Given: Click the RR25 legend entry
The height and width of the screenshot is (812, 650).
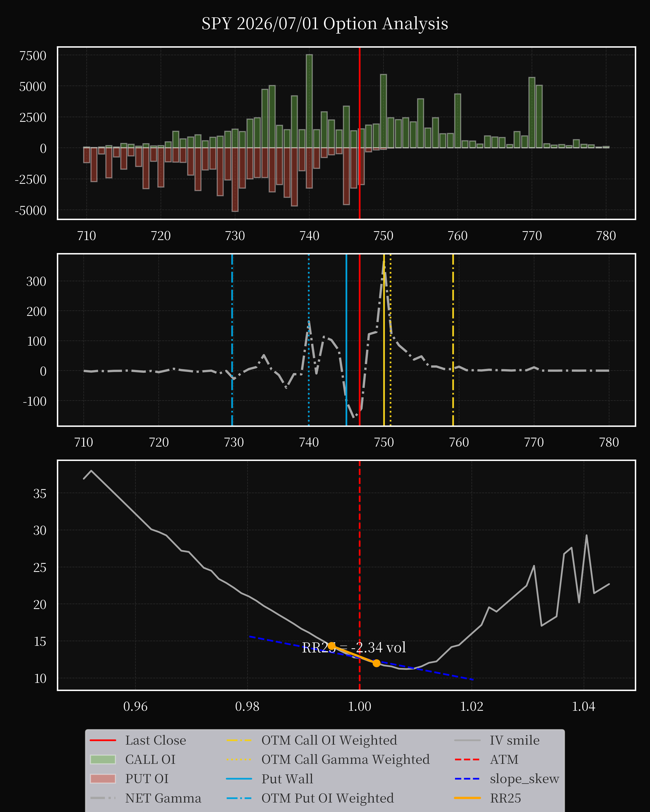Looking at the screenshot, I should click(487, 798).
